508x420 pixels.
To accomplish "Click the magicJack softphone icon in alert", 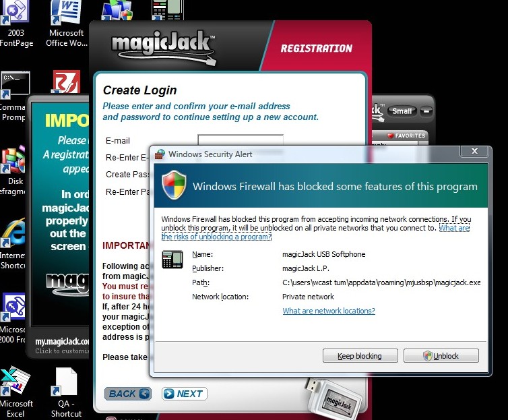I will (172, 260).
